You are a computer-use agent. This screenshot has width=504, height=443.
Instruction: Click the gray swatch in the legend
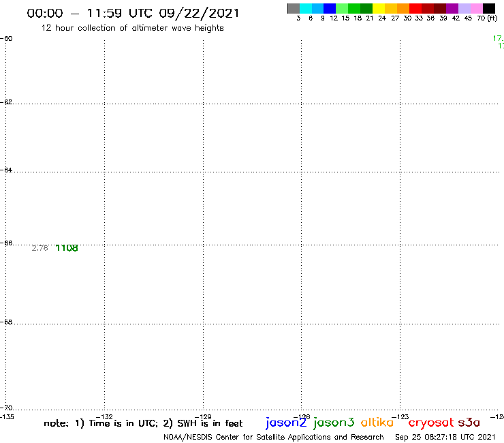click(x=294, y=8)
